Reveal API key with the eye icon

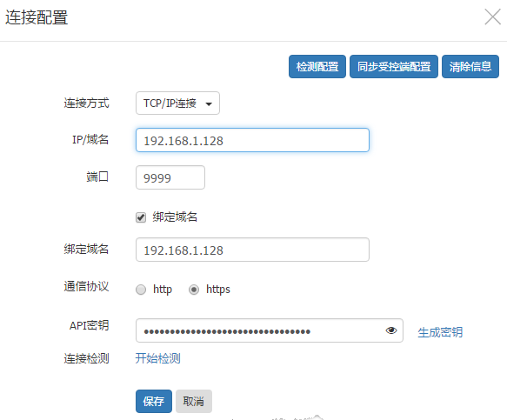point(391,330)
